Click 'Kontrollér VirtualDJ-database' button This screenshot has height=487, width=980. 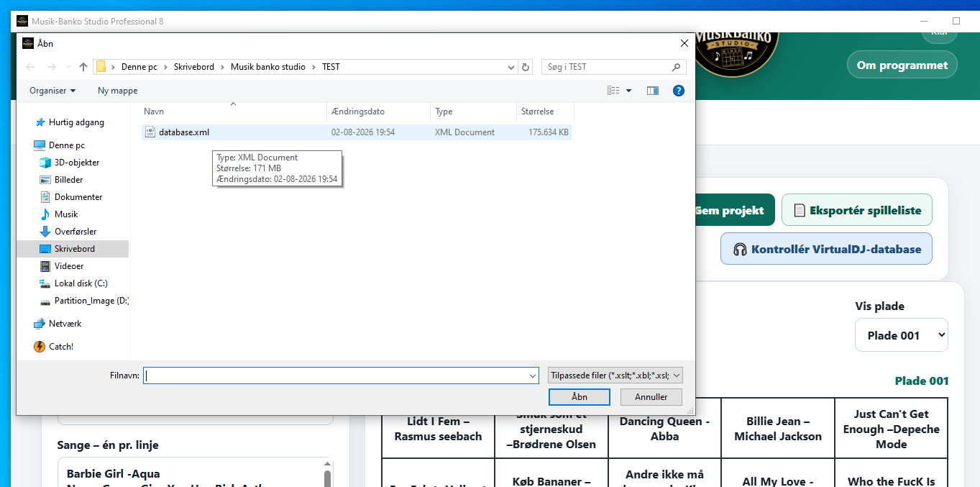pos(827,249)
